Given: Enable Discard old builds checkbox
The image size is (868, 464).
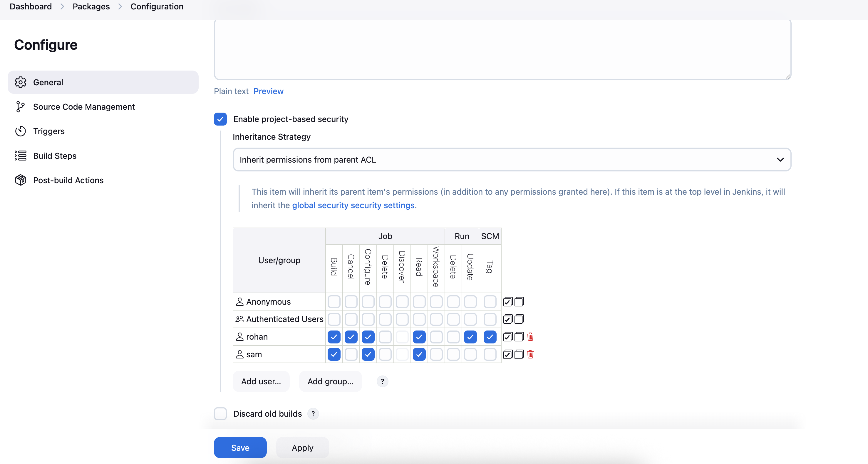Looking at the screenshot, I should click(x=220, y=414).
